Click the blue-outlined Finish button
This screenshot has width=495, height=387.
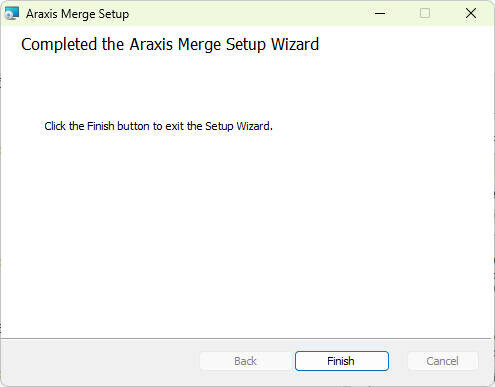[x=342, y=361]
